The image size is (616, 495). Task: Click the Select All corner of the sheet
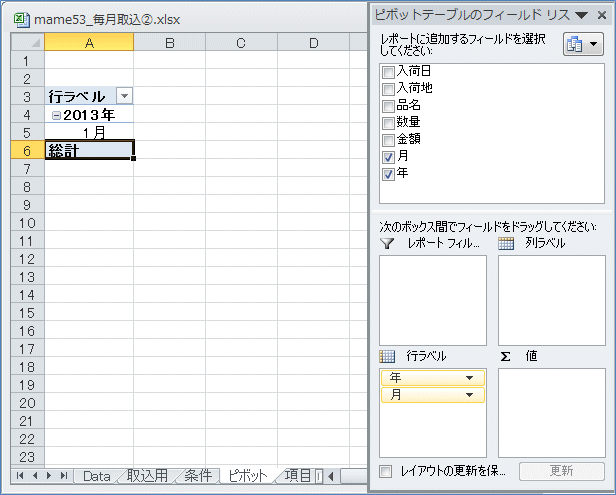coord(28,42)
